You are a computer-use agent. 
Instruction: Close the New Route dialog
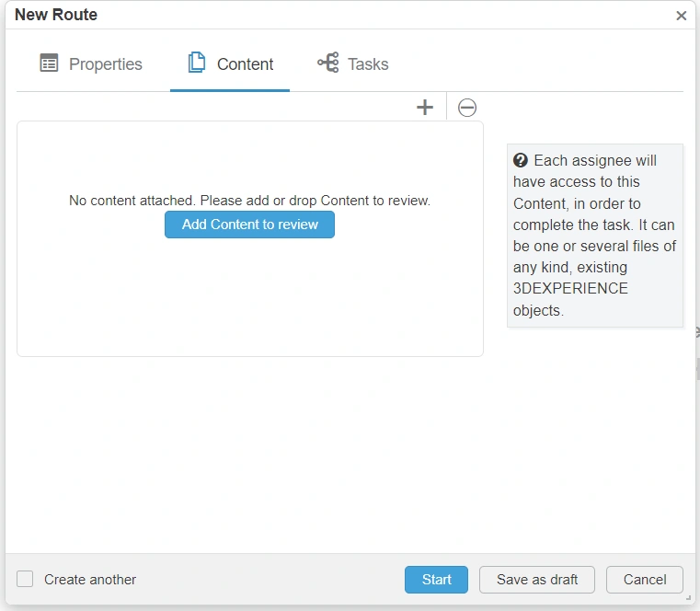click(681, 16)
